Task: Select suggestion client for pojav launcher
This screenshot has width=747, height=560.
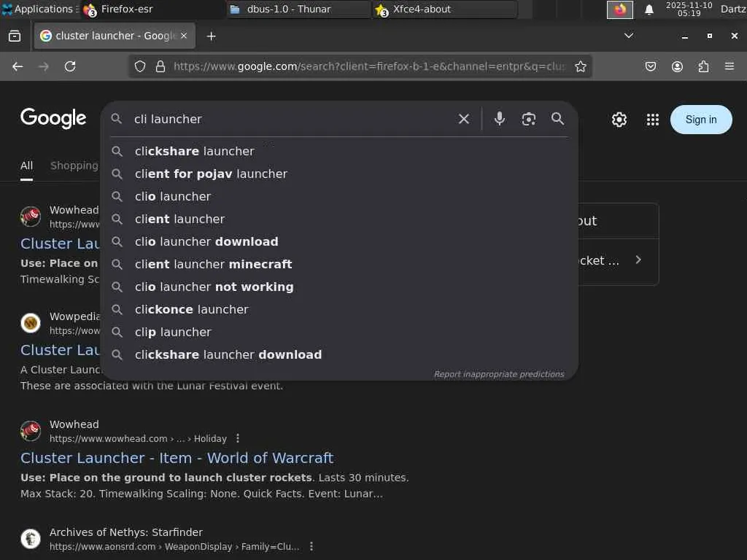Action: [x=339, y=174]
